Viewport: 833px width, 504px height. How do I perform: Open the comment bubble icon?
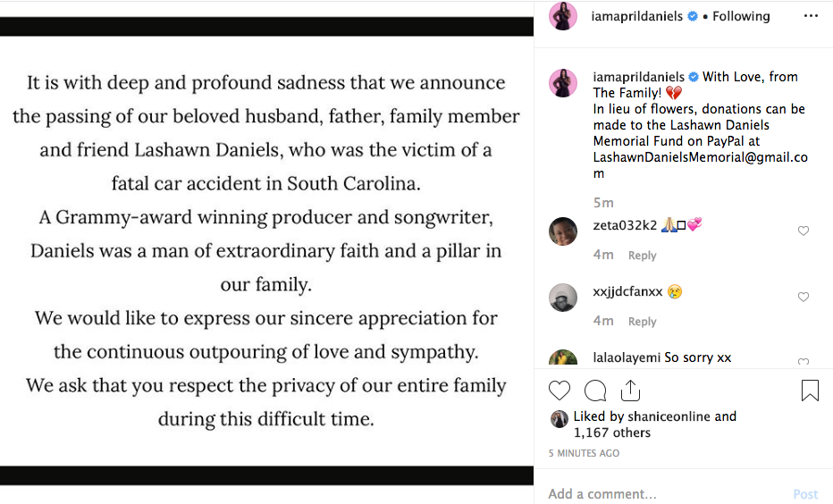click(595, 391)
